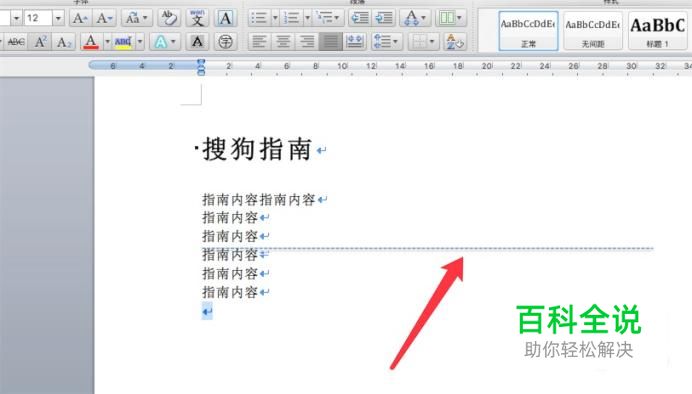Expand the Numbering style dropdown arrow

[x=307, y=18]
